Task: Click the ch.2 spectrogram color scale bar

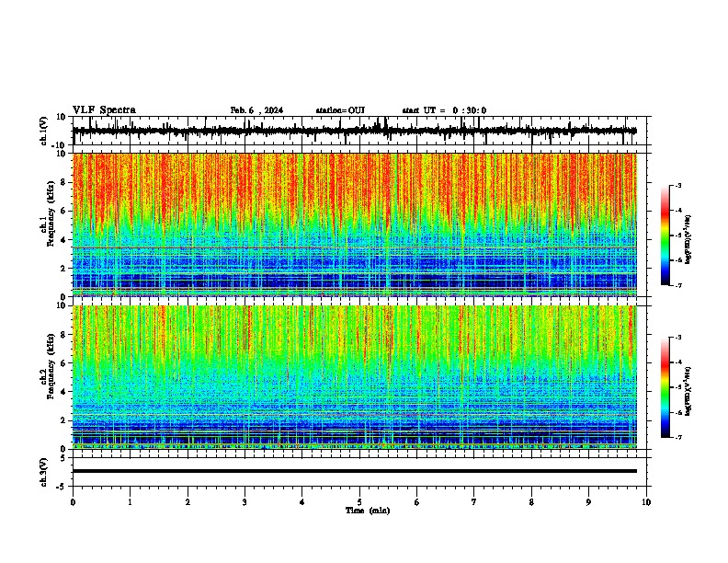Action: (665, 387)
